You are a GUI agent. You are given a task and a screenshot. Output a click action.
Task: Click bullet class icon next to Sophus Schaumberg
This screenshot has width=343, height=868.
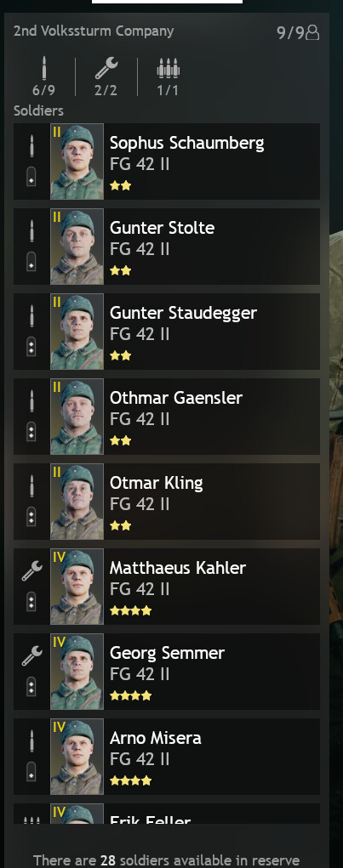coord(31,145)
